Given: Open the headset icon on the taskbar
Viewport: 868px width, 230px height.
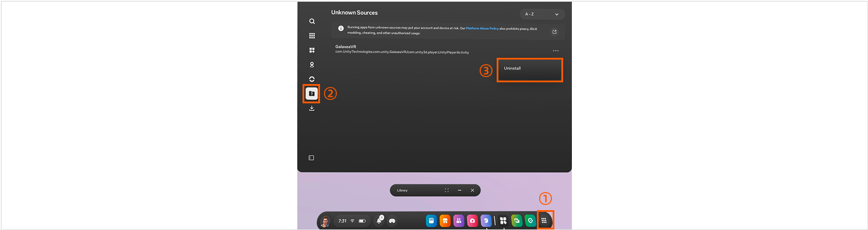Looking at the screenshot, I should 392,221.
